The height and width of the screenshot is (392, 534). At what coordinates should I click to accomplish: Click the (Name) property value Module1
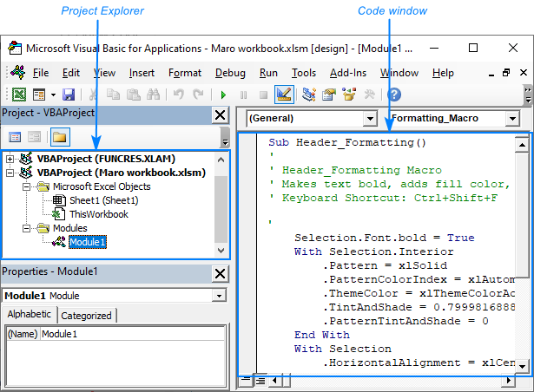(133, 334)
